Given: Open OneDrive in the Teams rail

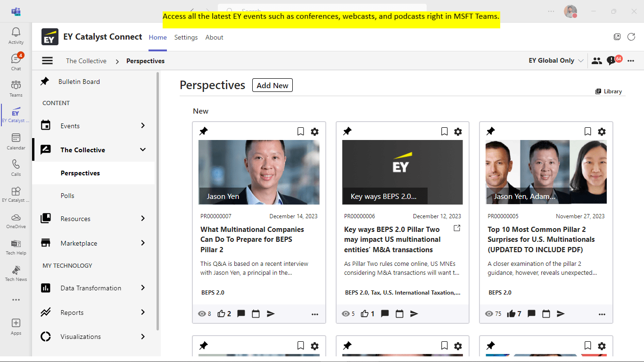Looking at the screenshot, I should coord(16,220).
